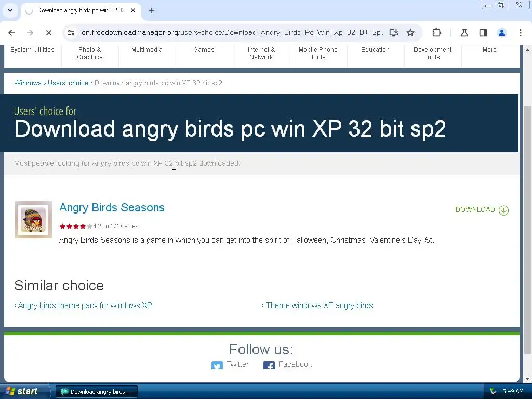Click the address bar URL field
This screenshot has width=532, height=399.
pos(233,33)
